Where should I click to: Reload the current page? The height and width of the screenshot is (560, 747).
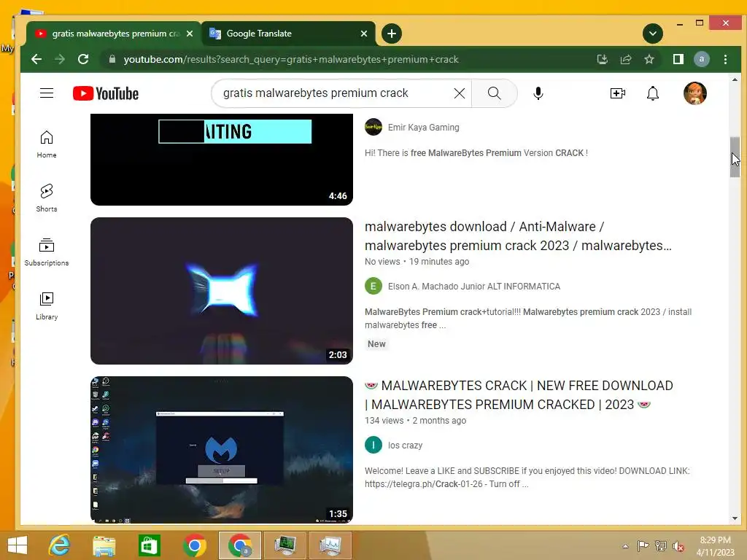(x=83, y=59)
